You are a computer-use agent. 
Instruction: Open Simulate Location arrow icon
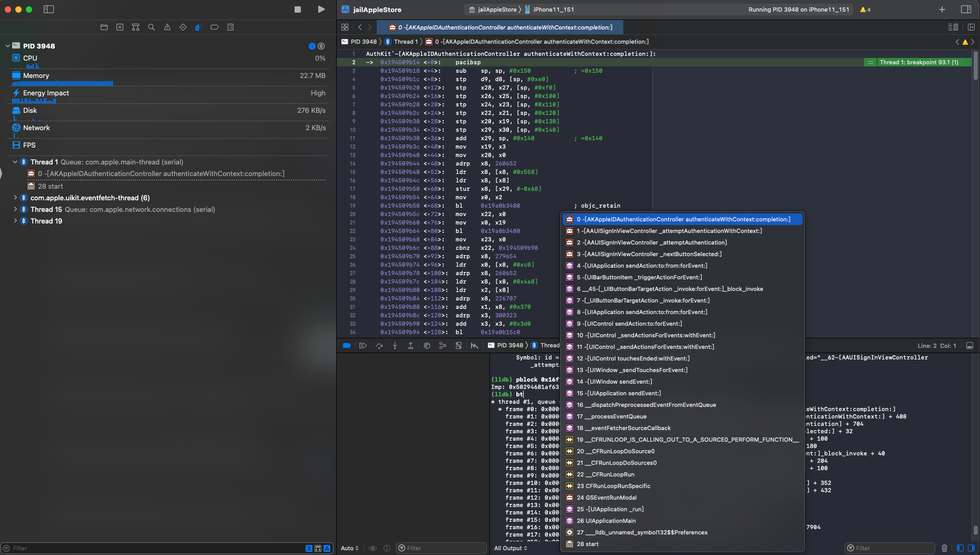(x=474, y=346)
